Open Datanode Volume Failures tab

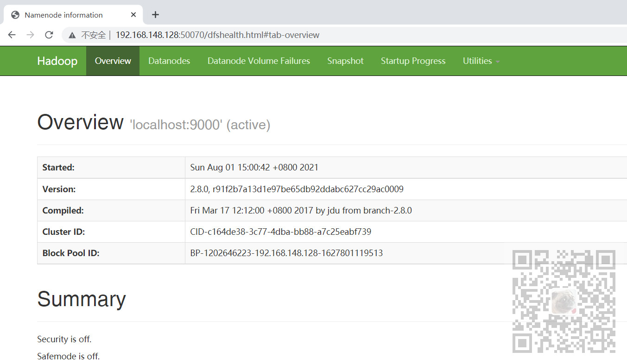point(259,61)
